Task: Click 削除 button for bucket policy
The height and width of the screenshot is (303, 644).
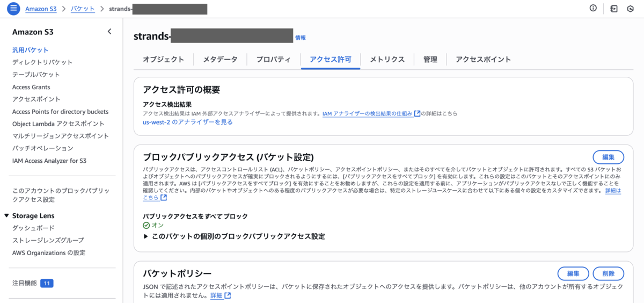Action: click(x=608, y=273)
